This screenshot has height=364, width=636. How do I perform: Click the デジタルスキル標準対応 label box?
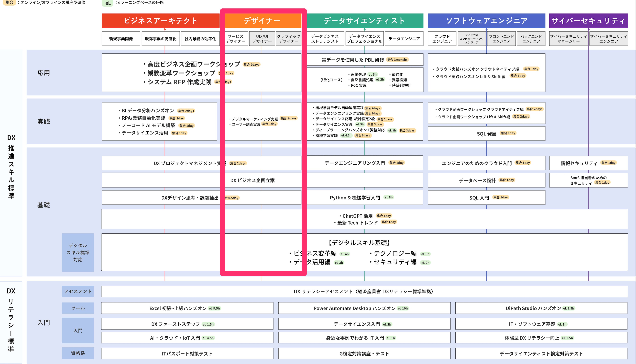coord(78,253)
